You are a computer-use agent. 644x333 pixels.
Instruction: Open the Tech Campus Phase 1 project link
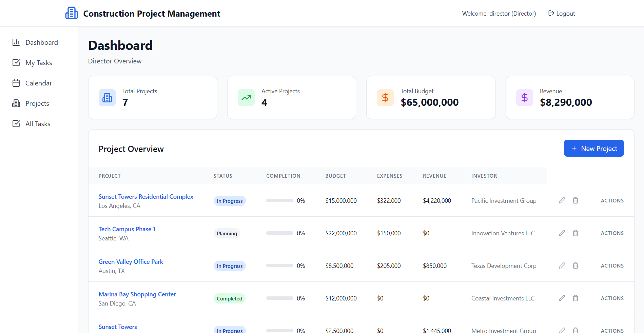127,229
